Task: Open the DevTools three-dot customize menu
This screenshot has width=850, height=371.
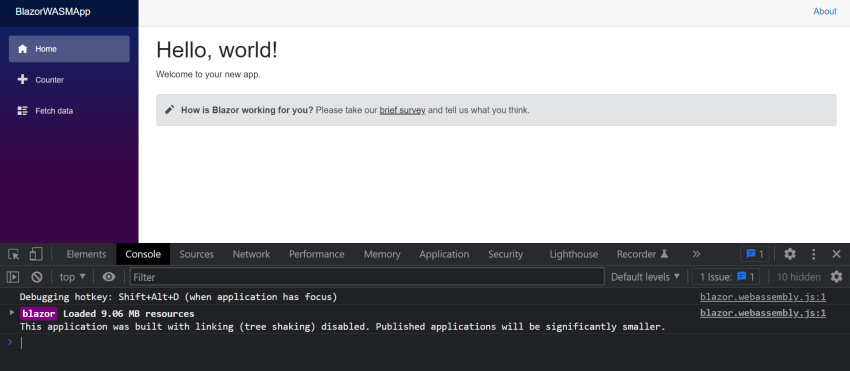Action: (813, 254)
